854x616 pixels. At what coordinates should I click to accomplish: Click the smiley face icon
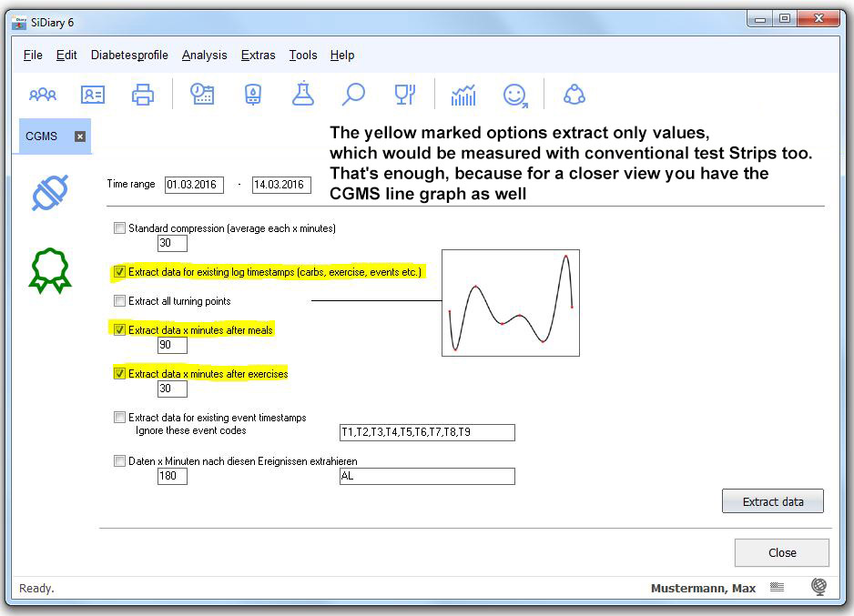pyautogui.click(x=515, y=95)
